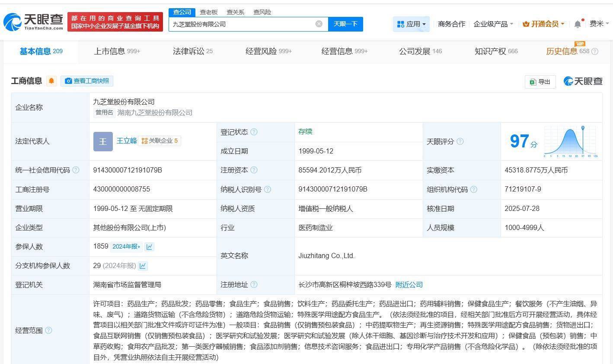
Task: Open the trend chart icon beside 分支机构参保人数 29
Action: pyautogui.click(x=143, y=266)
